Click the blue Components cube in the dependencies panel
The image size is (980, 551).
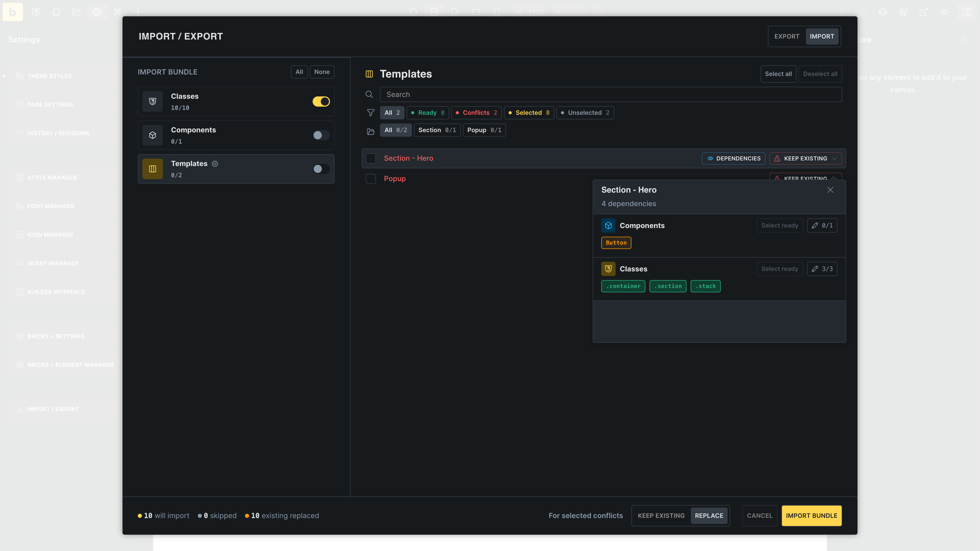tap(608, 226)
